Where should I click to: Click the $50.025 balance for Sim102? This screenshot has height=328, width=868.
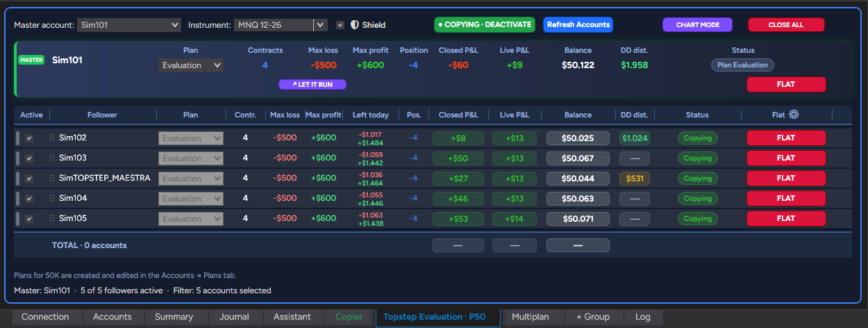click(578, 138)
